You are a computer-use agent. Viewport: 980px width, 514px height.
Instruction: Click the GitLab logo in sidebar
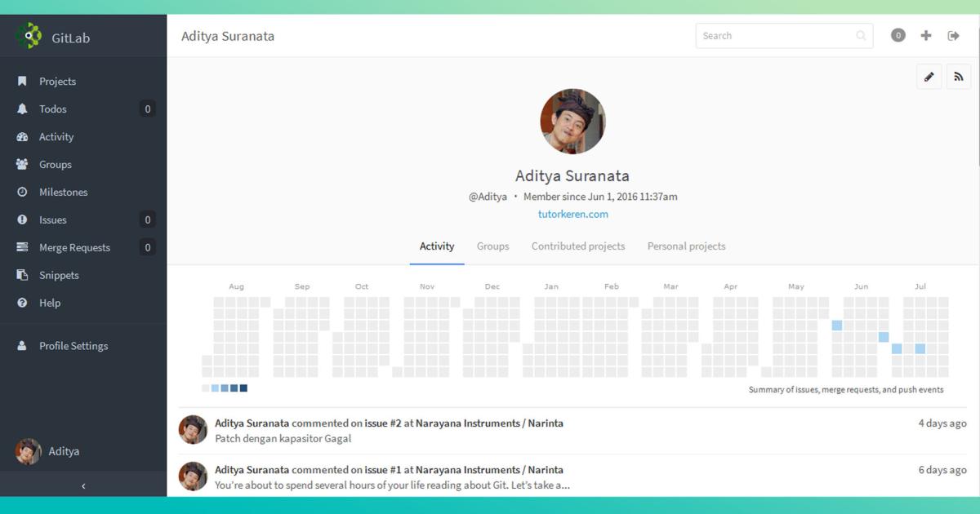pyautogui.click(x=29, y=37)
